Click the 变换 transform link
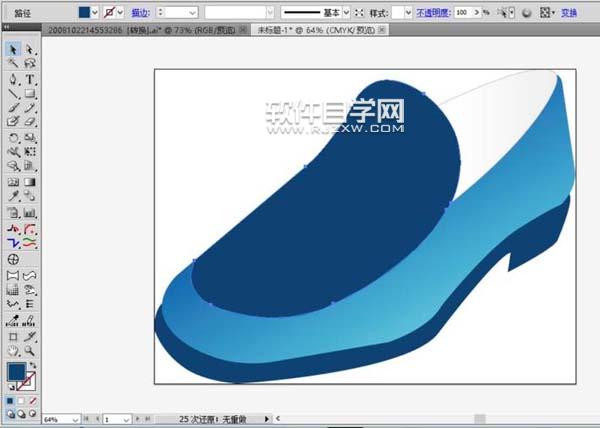This screenshot has height=428, width=600. [x=569, y=12]
